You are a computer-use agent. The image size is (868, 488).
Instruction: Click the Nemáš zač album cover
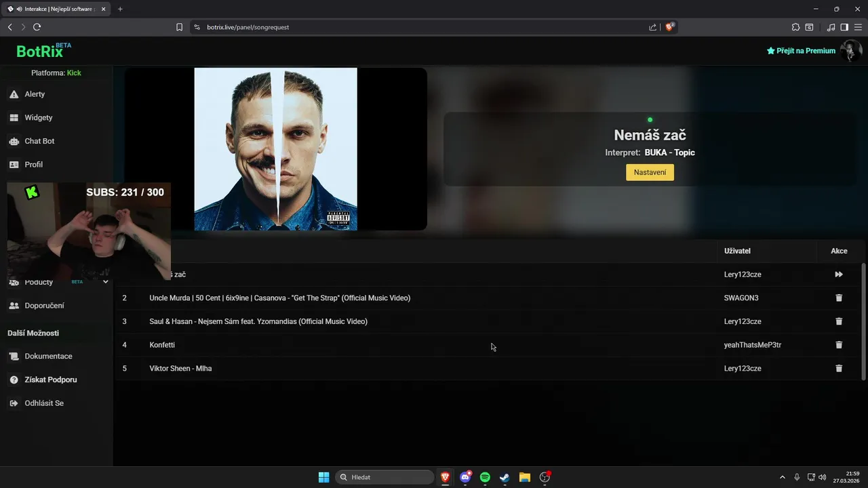[275, 149]
